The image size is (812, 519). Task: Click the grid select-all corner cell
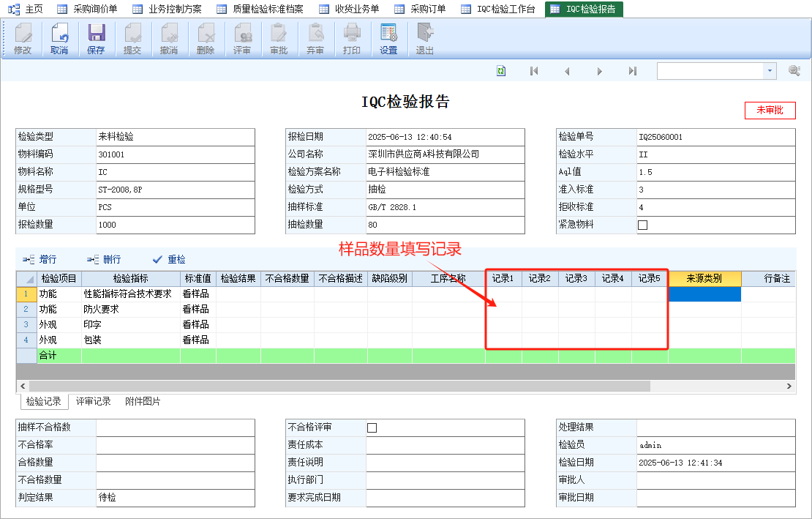click(x=26, y=279)
